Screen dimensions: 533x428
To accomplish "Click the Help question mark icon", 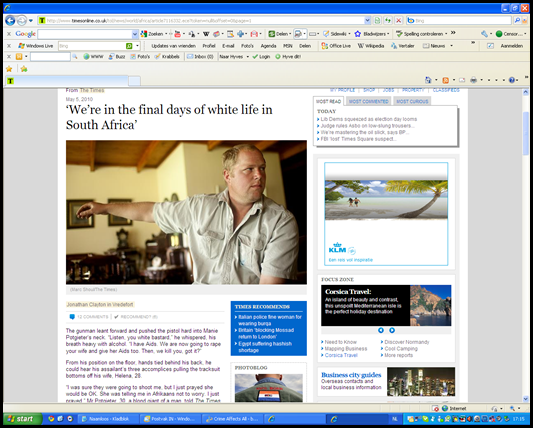I will (512, 80).
